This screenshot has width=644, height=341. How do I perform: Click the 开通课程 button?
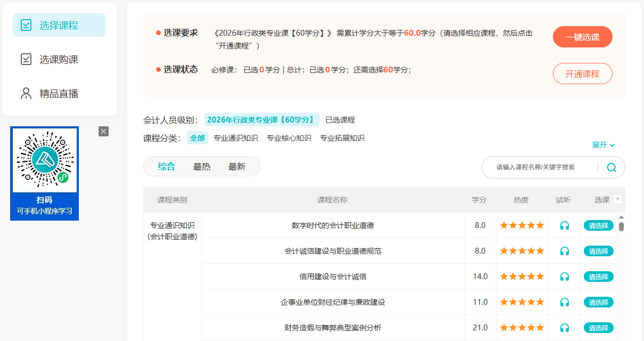(582, 74)
